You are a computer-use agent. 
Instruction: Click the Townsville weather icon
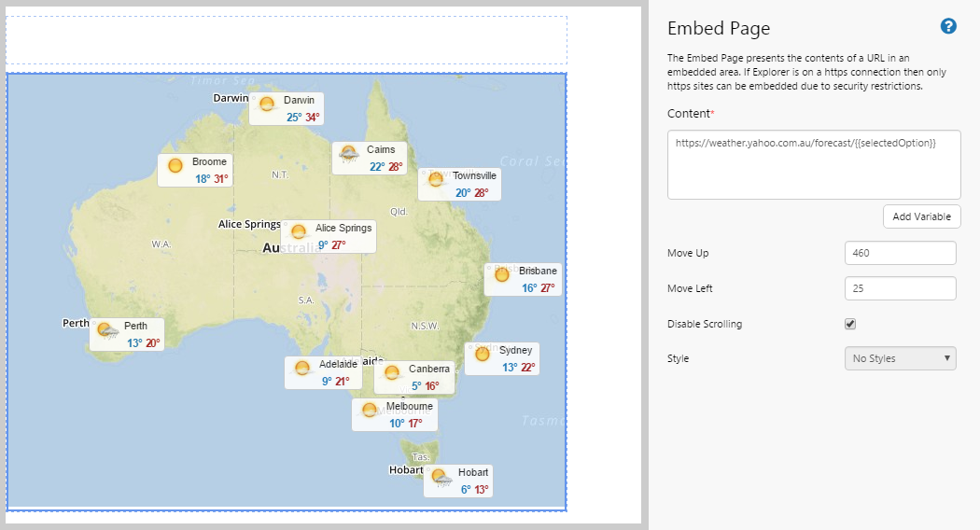point(436,180)
